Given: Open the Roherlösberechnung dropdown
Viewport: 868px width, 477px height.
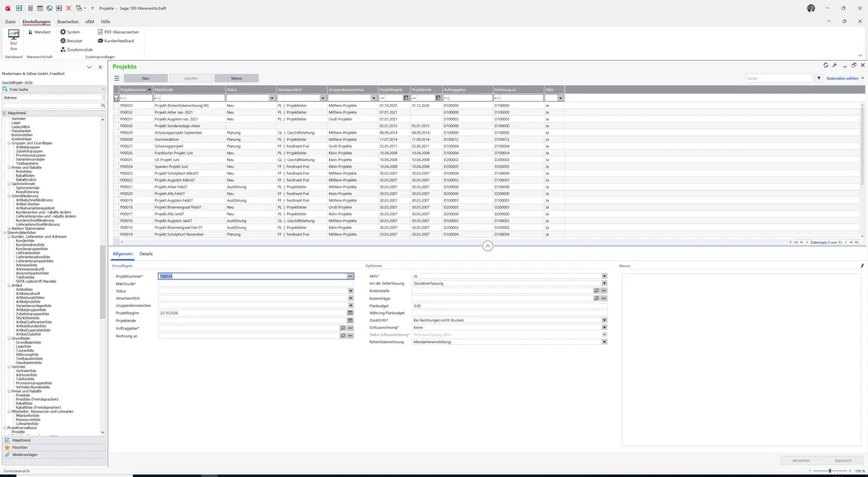Looking at the screenshot, I should coord(604,342).
